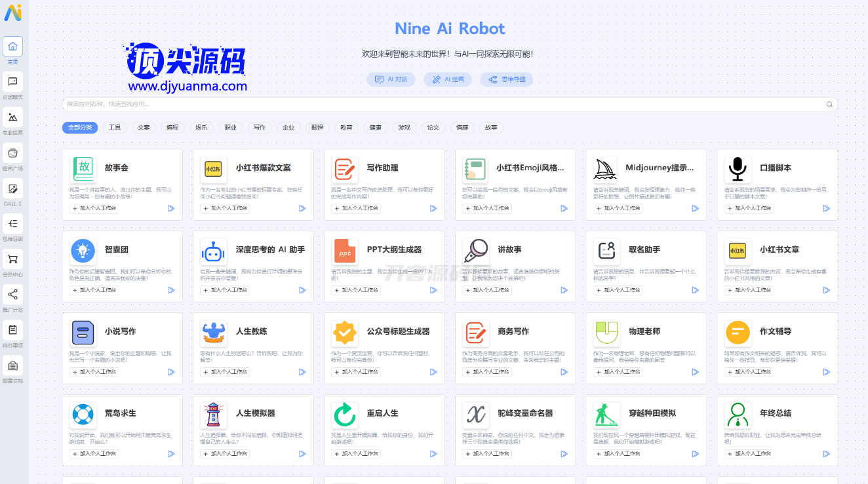Add 智囊团 to personal workbench
868x484 pixels.
click(x=94, y=289)
